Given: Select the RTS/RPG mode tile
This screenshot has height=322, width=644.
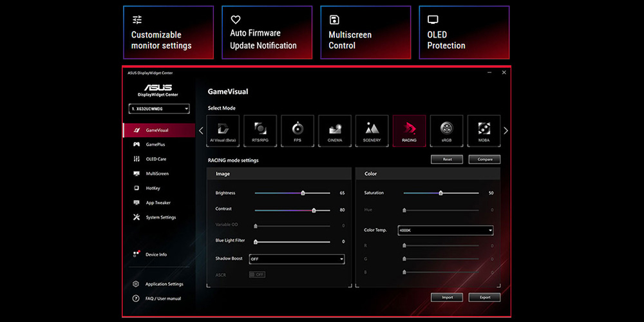Looking at the screenshot, I should click(x=260, y=131).
